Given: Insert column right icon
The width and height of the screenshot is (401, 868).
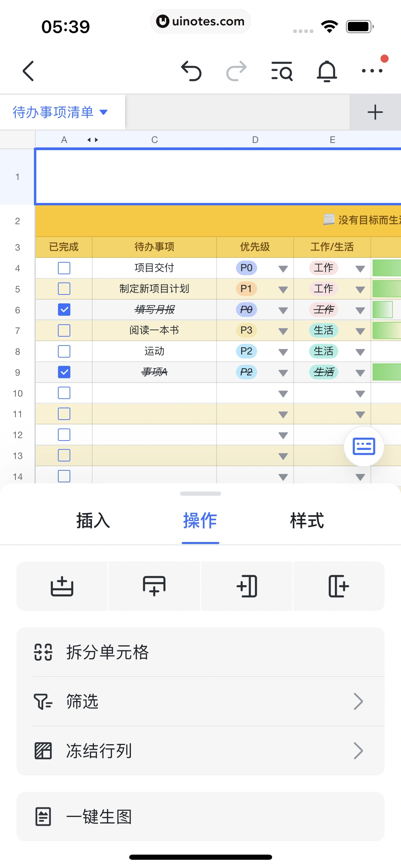Looking at the screenshot, I should tap(339, 586).
